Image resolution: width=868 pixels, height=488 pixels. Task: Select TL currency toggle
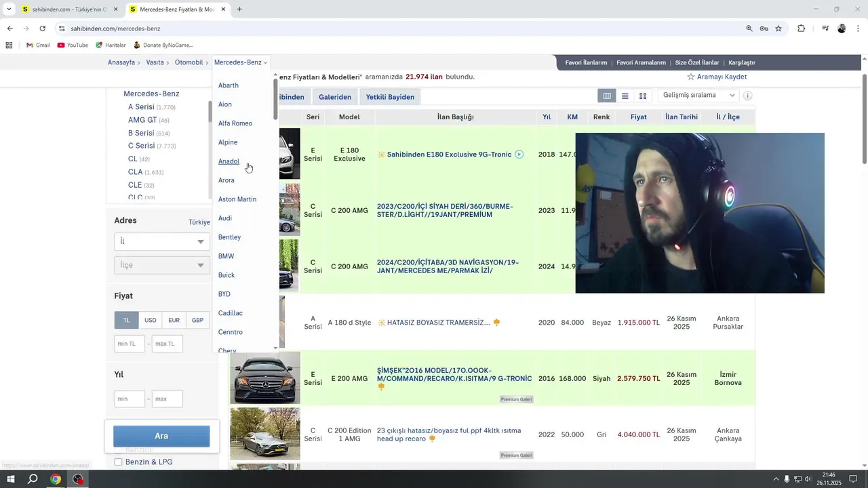click(126, 320)
